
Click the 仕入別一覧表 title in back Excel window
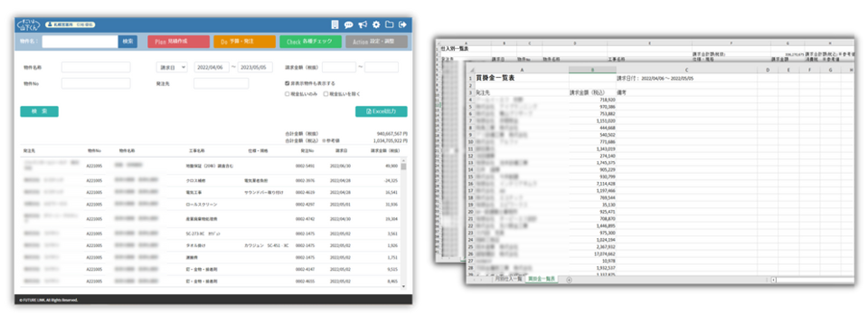pyautogui.click(x=455, y=48)
